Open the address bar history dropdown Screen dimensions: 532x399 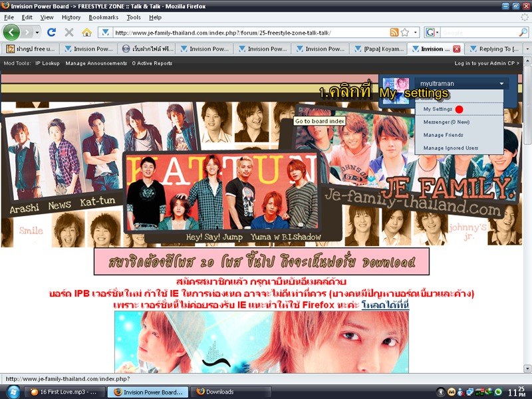(x=415, y=33)
